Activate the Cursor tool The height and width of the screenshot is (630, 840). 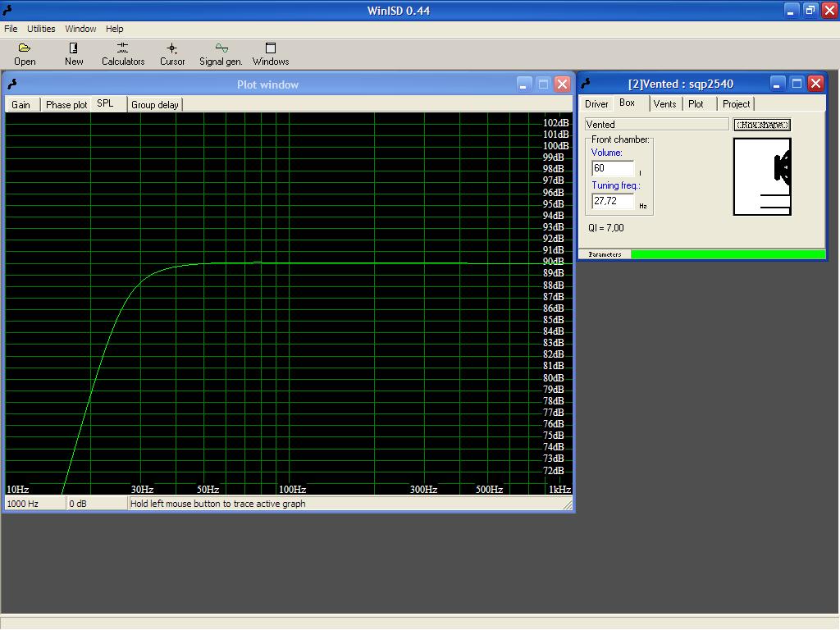[x=172, y=54]
